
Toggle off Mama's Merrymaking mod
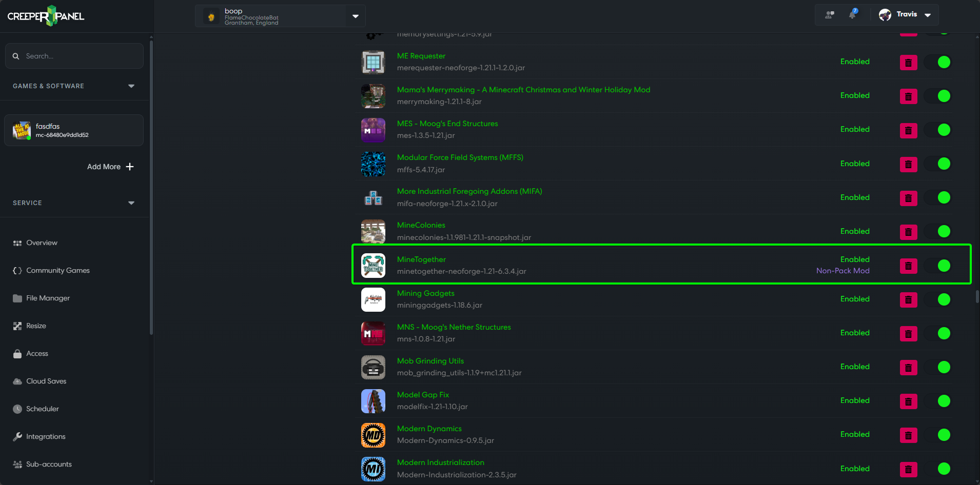click(937, 96)
